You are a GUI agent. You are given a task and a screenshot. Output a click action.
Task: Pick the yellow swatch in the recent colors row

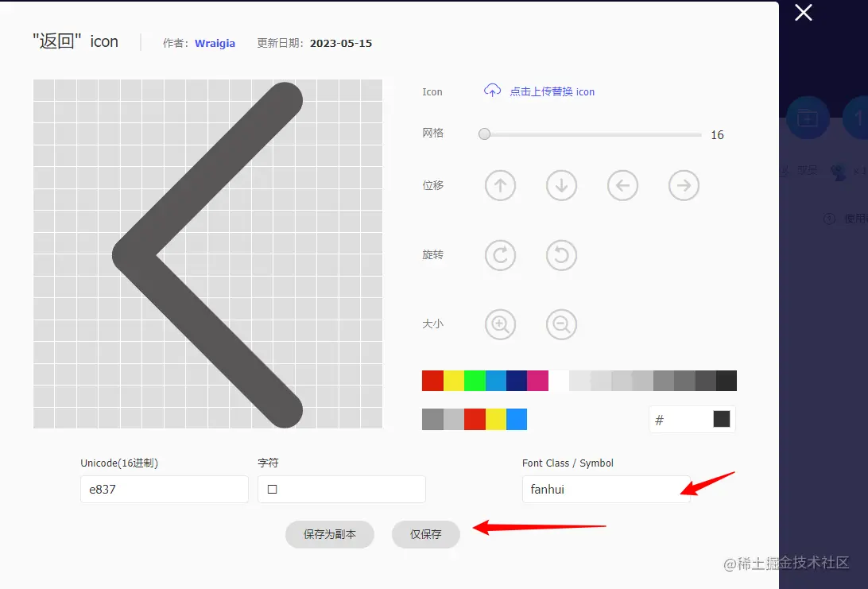coord(495,420)
